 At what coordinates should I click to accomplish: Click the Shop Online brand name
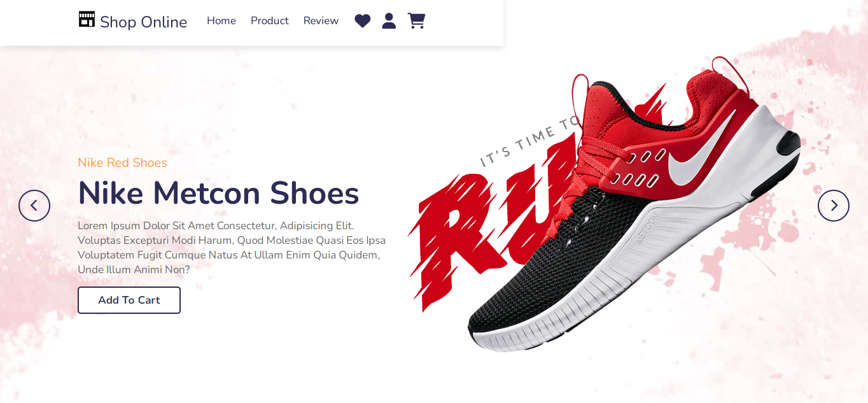pyautogui.click(x=143, y=22)
